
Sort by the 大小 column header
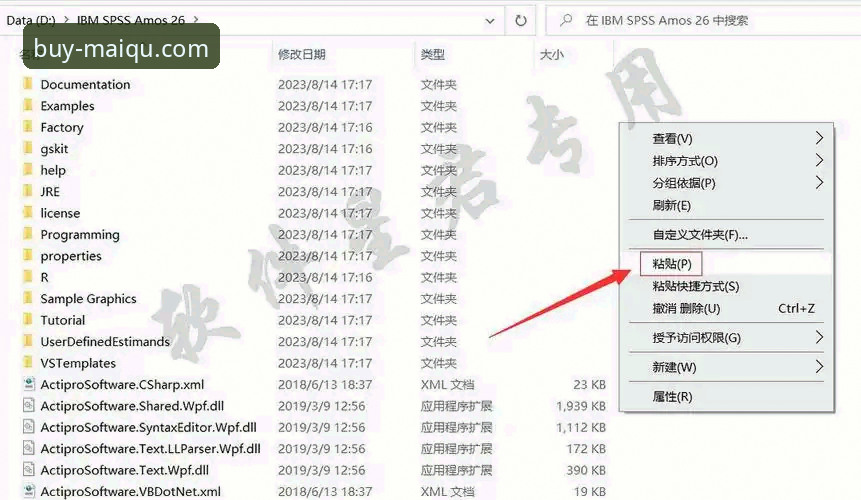coord(551,54)
